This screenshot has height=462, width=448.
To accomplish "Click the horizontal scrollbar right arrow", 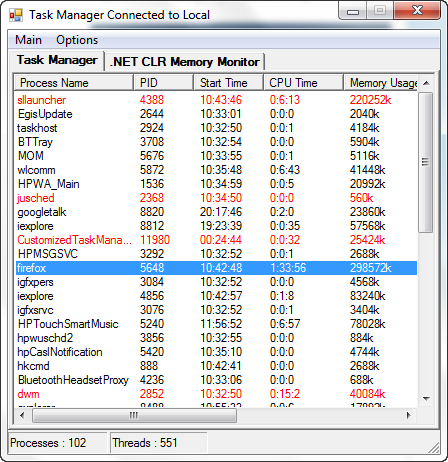I will [x=409, y=415].
